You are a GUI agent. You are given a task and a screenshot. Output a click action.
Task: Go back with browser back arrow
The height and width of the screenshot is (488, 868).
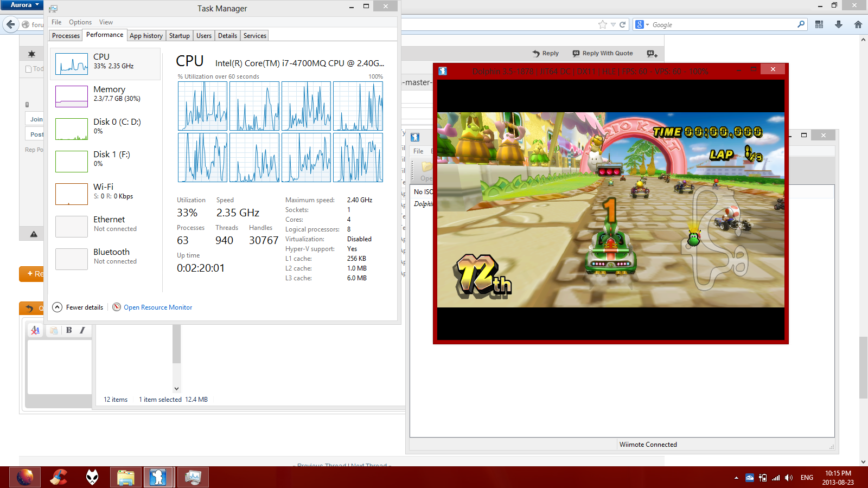(x=10, y=24)
